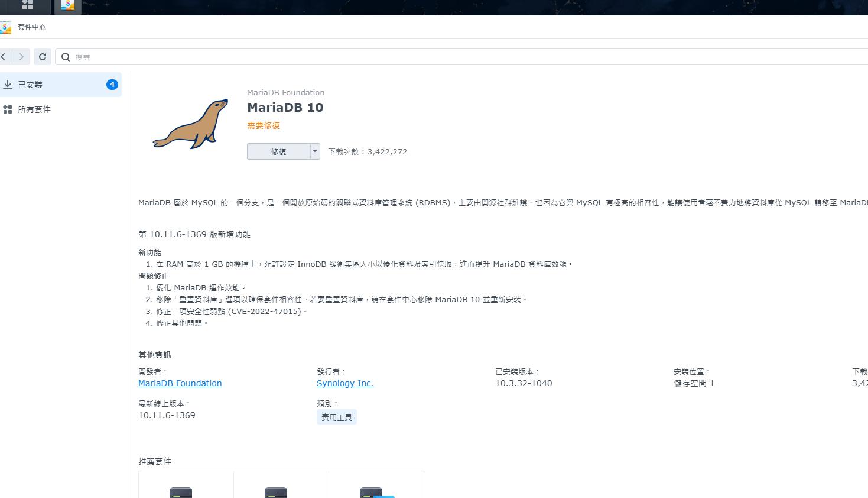Open the second recommended package card

point(281,485)
